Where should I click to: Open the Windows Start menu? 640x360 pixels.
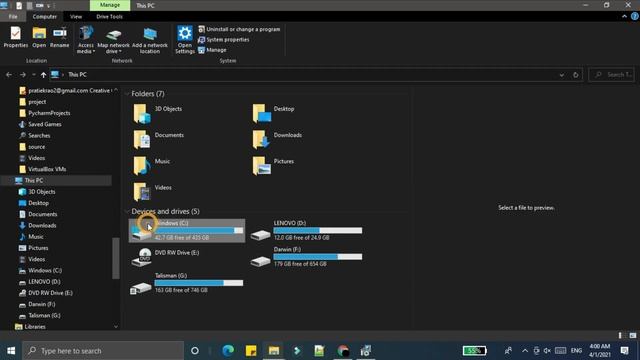11,351
